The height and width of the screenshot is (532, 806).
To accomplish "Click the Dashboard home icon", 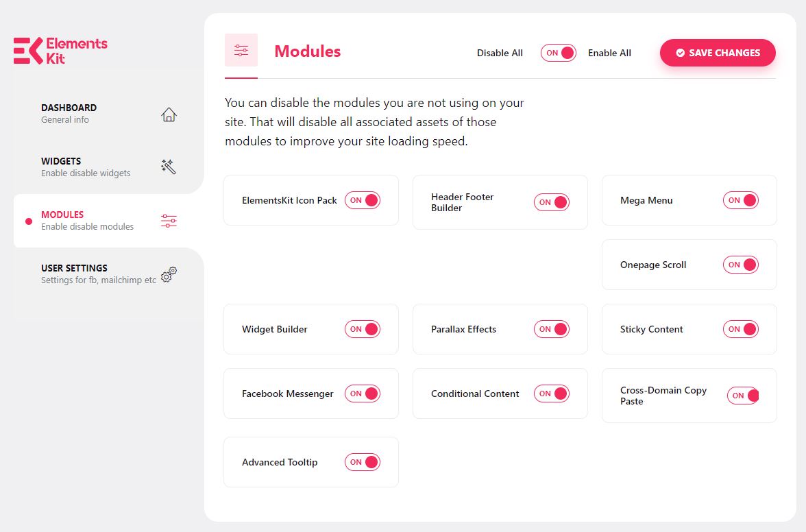I will pos(169,114).
